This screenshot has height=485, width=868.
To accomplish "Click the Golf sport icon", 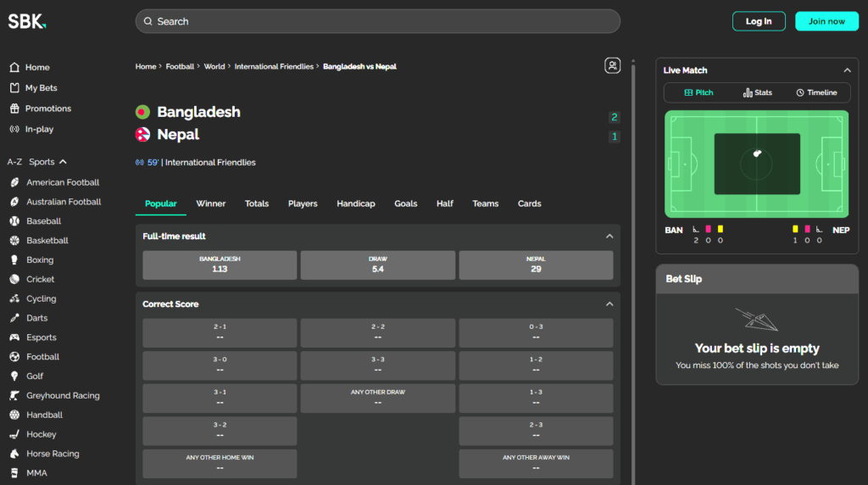I will click(14, 376).
